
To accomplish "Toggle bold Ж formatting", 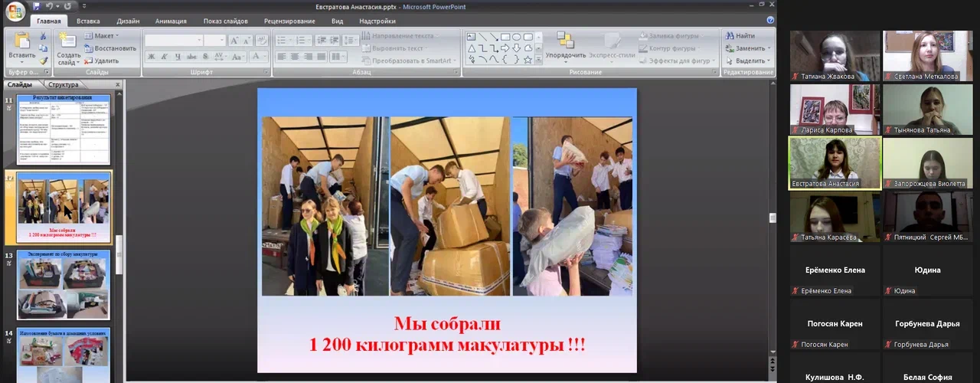I will click(152, 57).
